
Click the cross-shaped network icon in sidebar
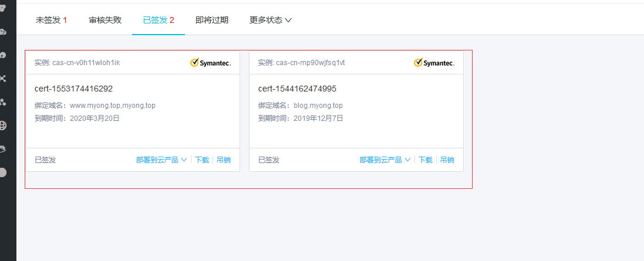pos(3,79)
